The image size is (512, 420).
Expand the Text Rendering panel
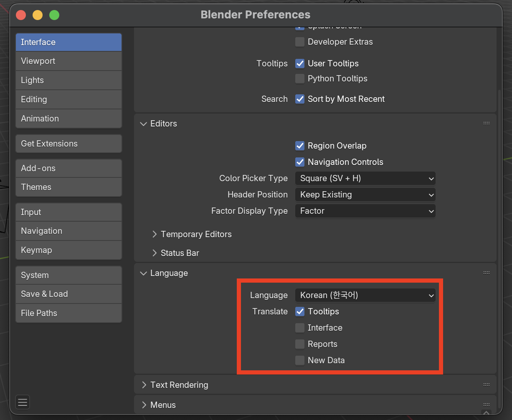(x=144, y=385)
